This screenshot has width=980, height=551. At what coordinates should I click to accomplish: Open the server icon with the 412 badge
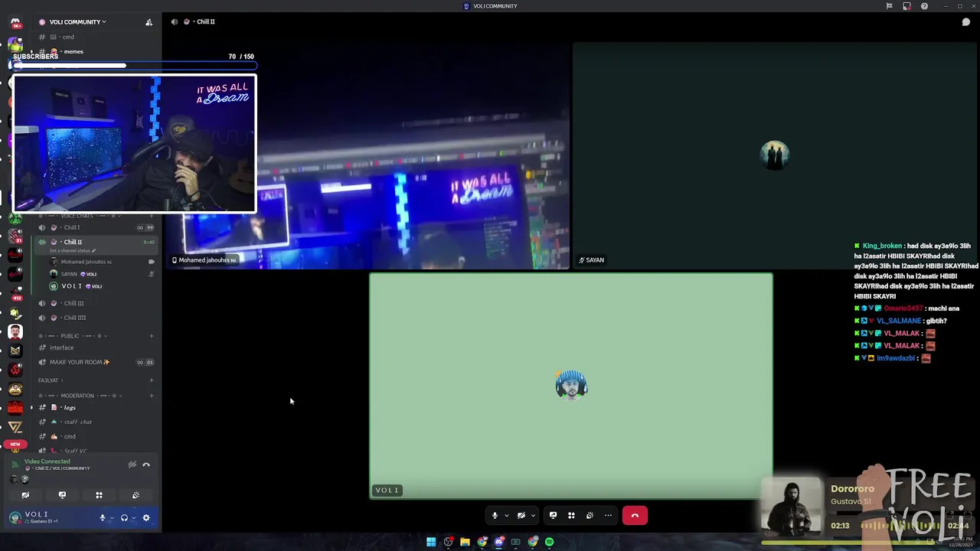(x=15, y=294)
